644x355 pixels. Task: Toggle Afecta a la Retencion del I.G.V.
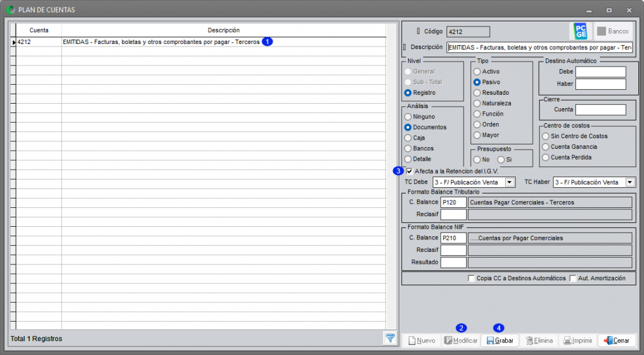(x=409, y=171)
